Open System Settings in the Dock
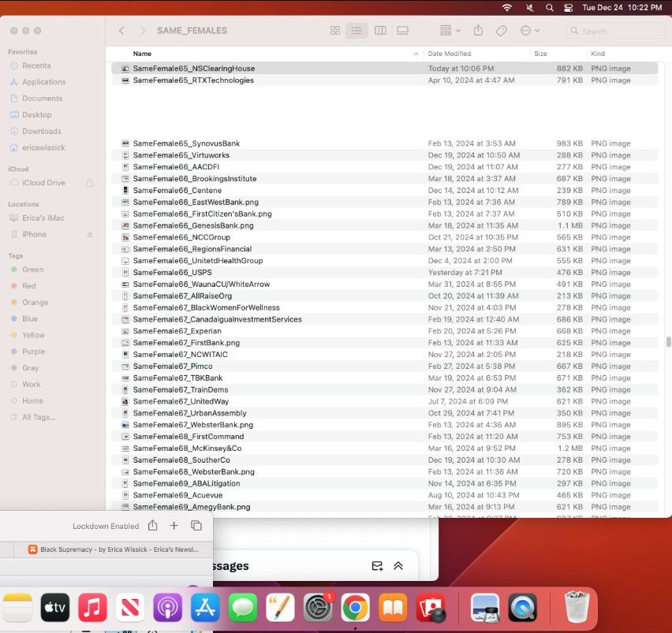Screen dimensions: 672x633 point(318,607)
